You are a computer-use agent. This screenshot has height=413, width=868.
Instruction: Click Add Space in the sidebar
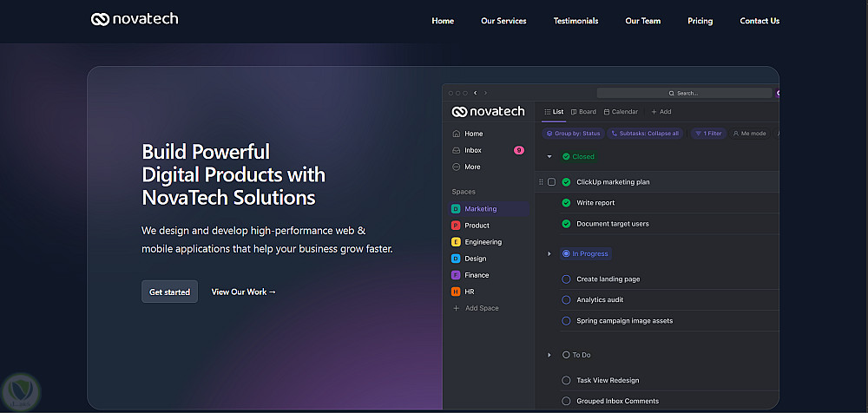point(476,308)
